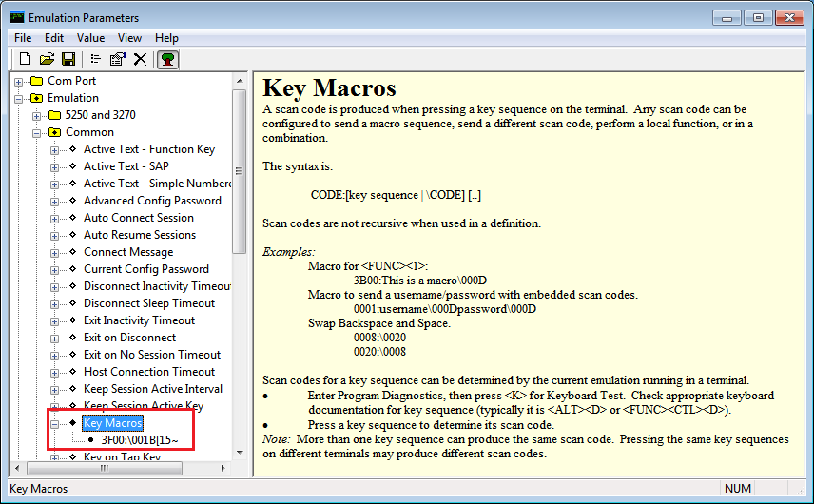Viewport: 814px width, 504px height.
Task: Click the Open folder toolbar icon
Action: (47, 59)
